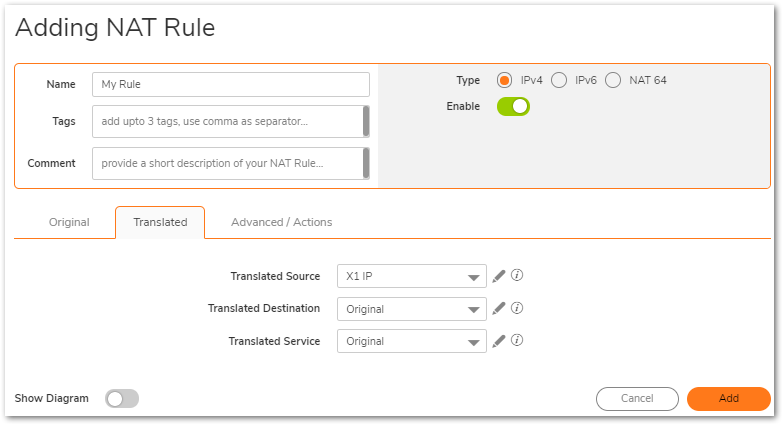
Task: Turn on the Show Diagram toggle
Action: pos(122,399)
